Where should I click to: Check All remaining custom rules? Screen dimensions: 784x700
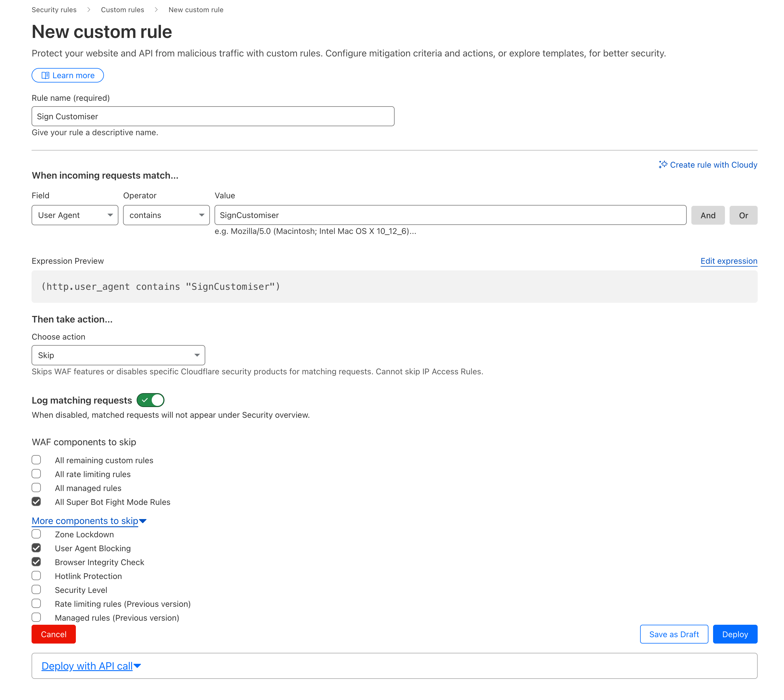click(36, 460)
